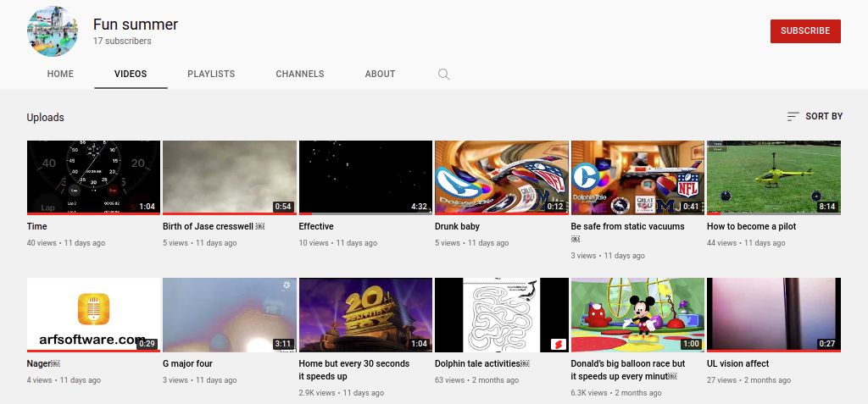Screen dimensions: 868x404
Task: Open 'How to become a pilot' title
Action: coord(752,226)
